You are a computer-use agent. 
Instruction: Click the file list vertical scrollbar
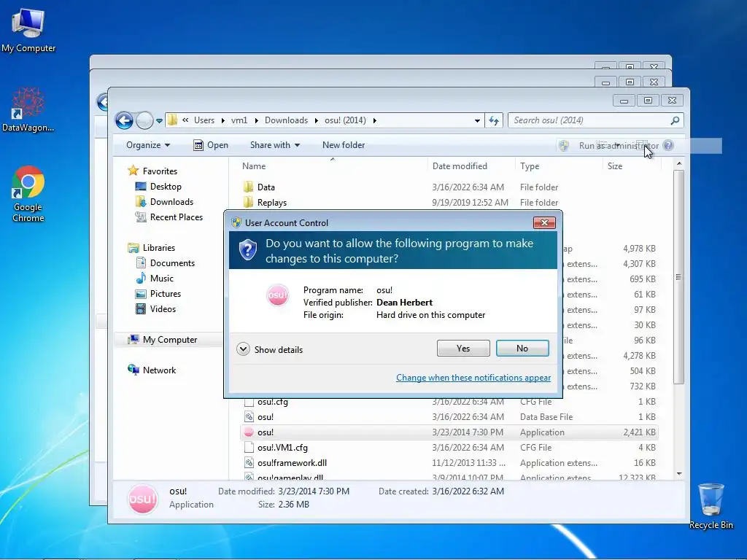[x=679, y=277]
